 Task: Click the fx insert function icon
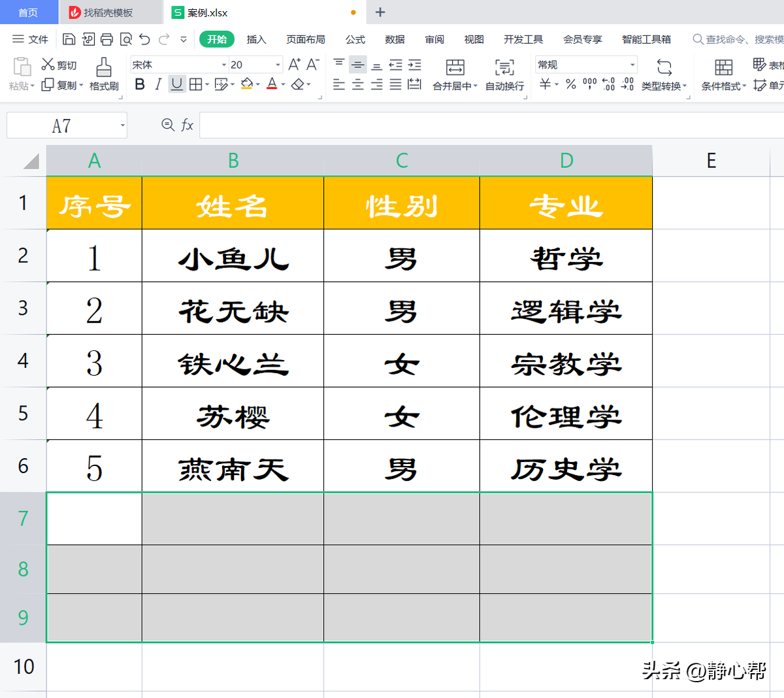coord(188,125)
